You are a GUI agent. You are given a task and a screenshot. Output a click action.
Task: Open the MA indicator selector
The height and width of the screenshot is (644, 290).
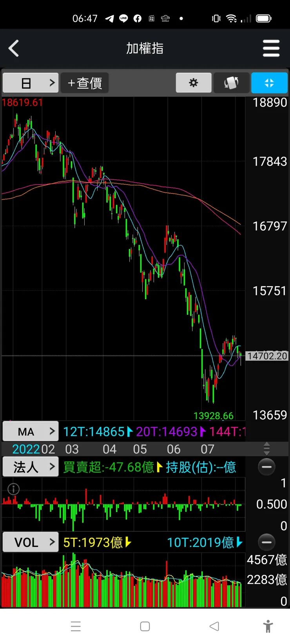31,431
